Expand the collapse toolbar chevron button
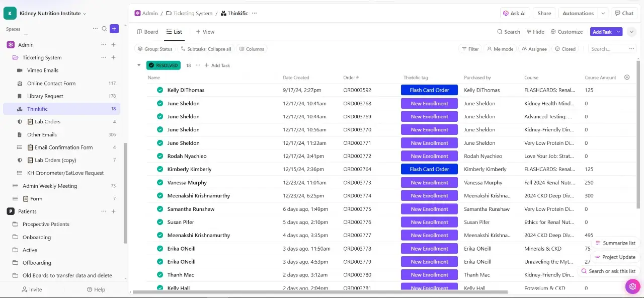Screen dimensions: 644x298 pyautogui.click(x=631, y=32)
